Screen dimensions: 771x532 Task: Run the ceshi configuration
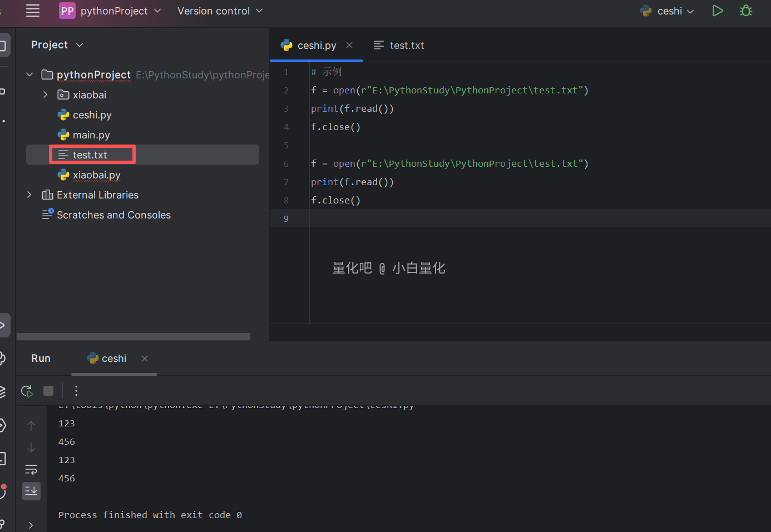point(718,11)
